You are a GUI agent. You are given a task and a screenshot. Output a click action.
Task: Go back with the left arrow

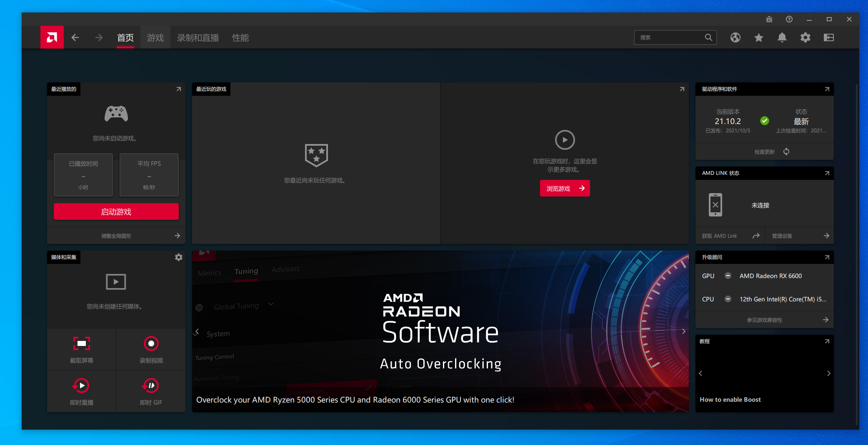coord(75,37)
